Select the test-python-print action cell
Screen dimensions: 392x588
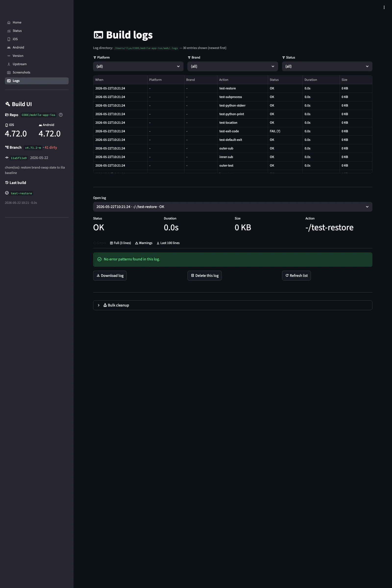(243, 114)
